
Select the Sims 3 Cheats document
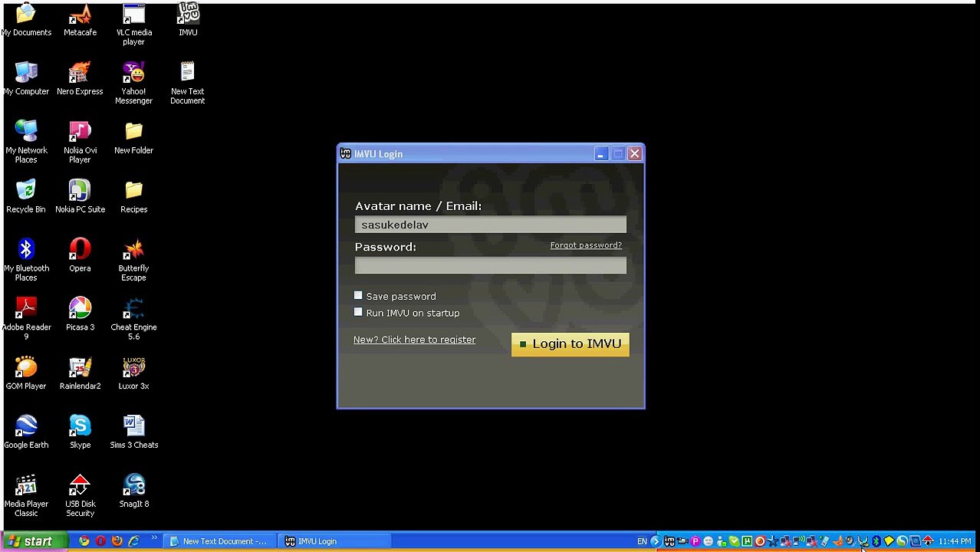pyautogui.click(x=133, y=432)
